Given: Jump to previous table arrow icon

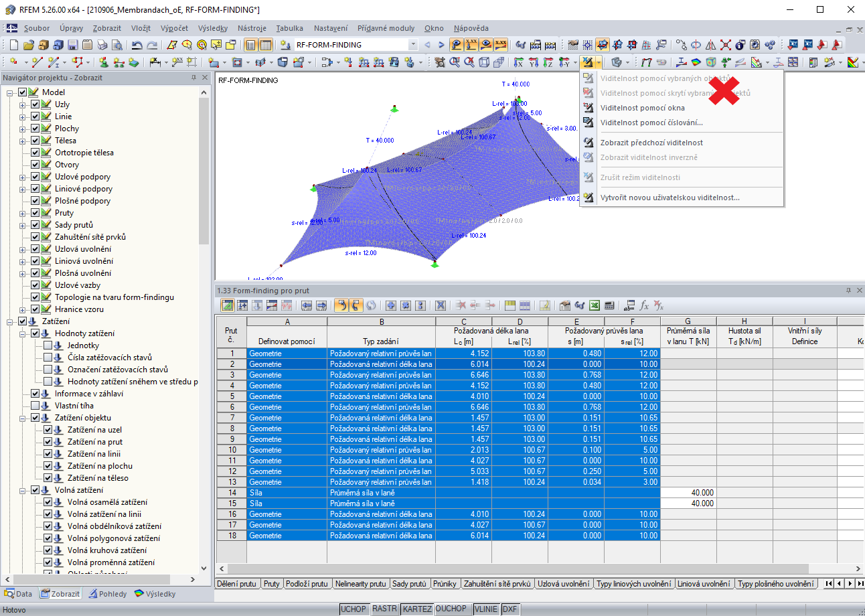Looking at the screenshot, I should point(305,305).
